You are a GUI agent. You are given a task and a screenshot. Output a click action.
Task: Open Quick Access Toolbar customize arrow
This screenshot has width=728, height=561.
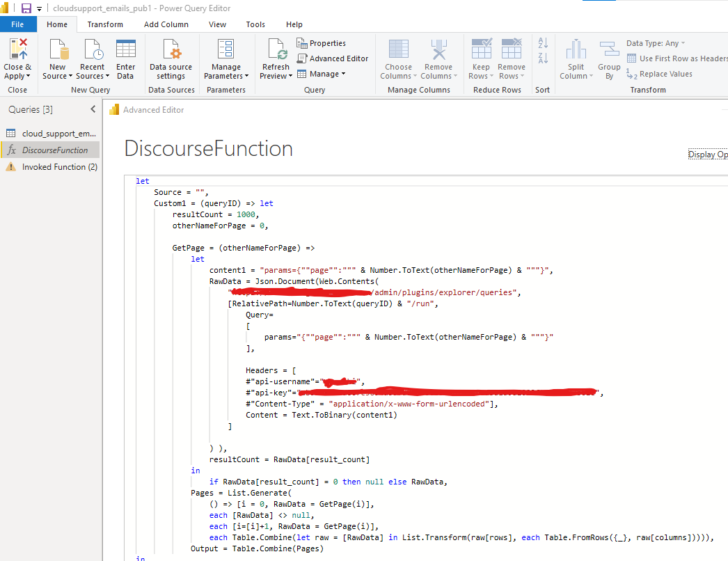(39, 8)
